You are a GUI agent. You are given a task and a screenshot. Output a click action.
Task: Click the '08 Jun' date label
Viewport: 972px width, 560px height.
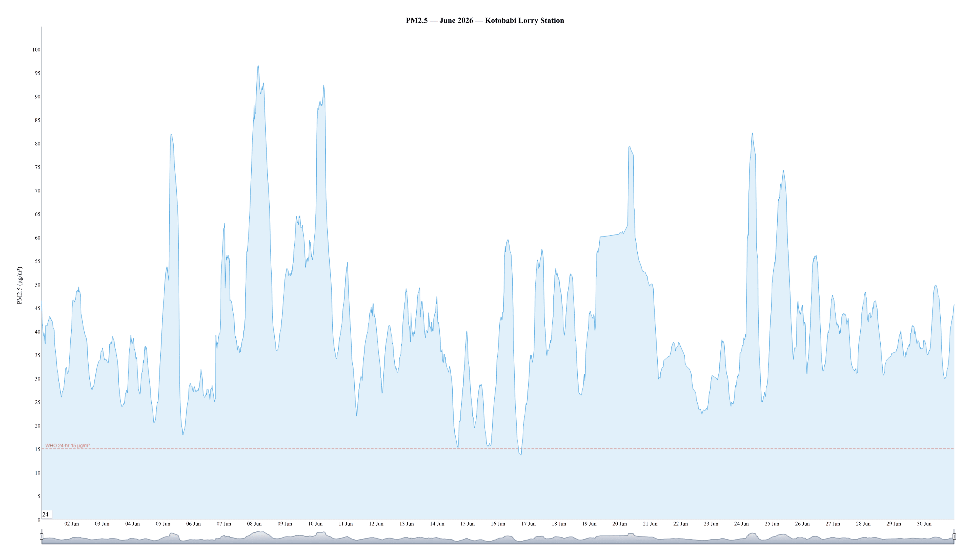tap(254, 524)
